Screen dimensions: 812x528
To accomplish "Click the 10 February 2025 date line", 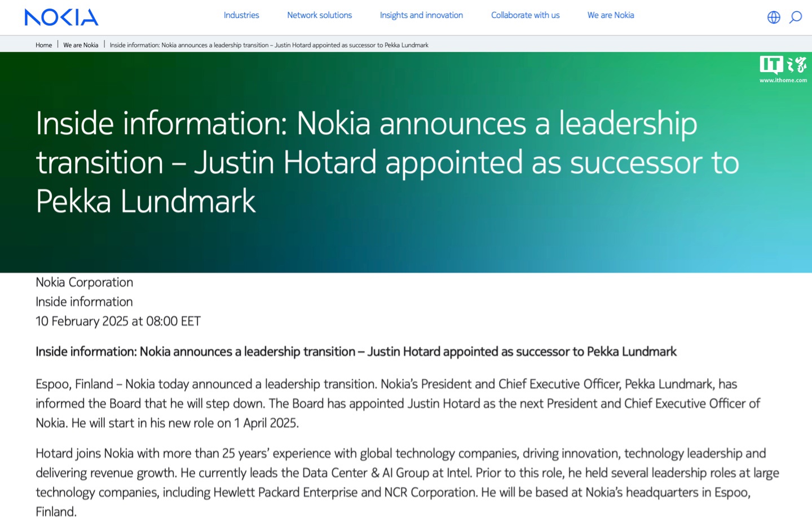I will [118, 321].
